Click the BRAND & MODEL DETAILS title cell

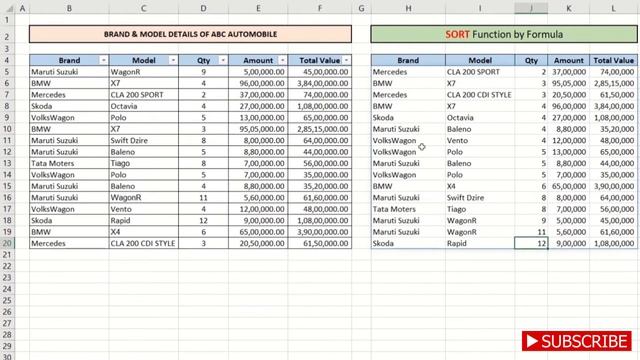tap(190, 34)
